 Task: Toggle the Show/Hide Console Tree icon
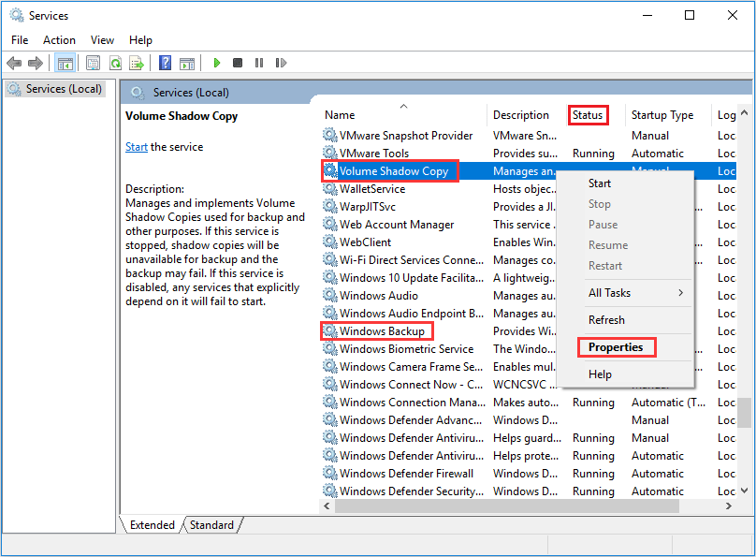pos(65,63)
